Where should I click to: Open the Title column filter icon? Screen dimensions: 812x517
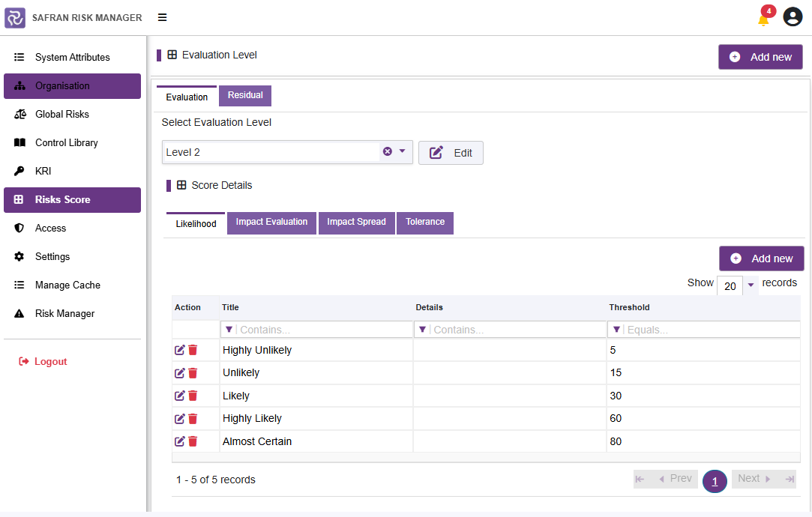(229, 330)
